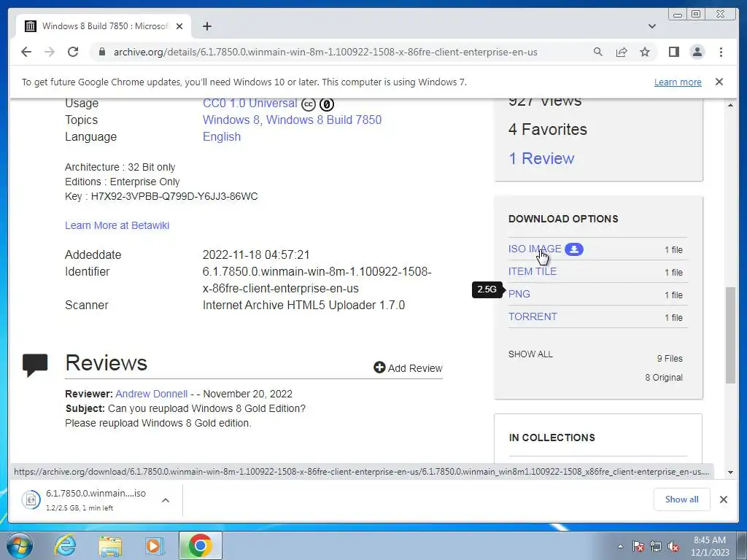Download the TORRENT file
The width and height of the screenshot is (747, 560).
click(533, 316)
